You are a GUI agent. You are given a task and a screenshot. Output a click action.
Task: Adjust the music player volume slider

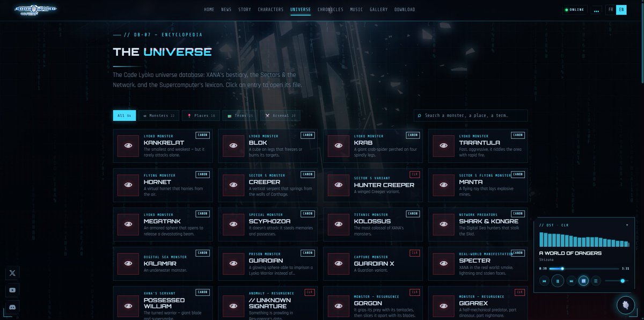[x=616, y=280]
